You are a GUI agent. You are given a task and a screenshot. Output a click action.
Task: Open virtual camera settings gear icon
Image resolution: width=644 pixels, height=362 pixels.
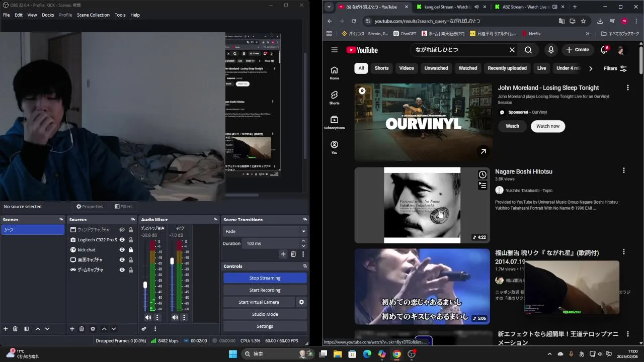tap(301, 302)
